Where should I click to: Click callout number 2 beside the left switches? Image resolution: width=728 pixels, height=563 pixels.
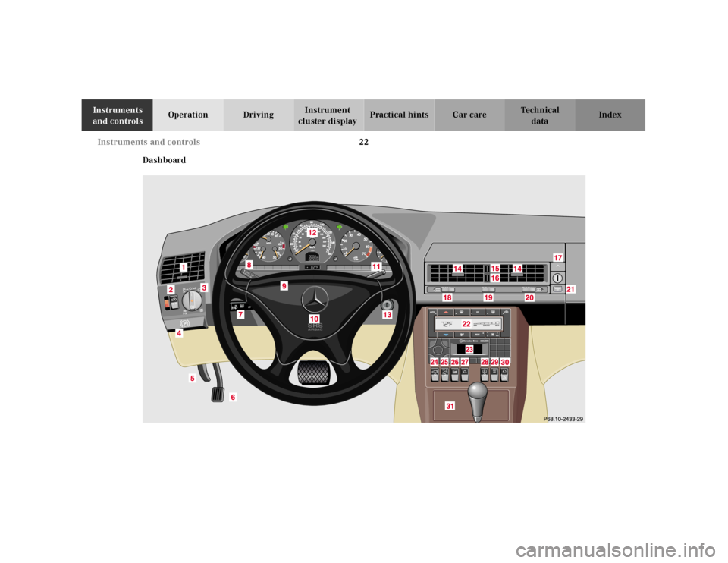click(171, 289)
